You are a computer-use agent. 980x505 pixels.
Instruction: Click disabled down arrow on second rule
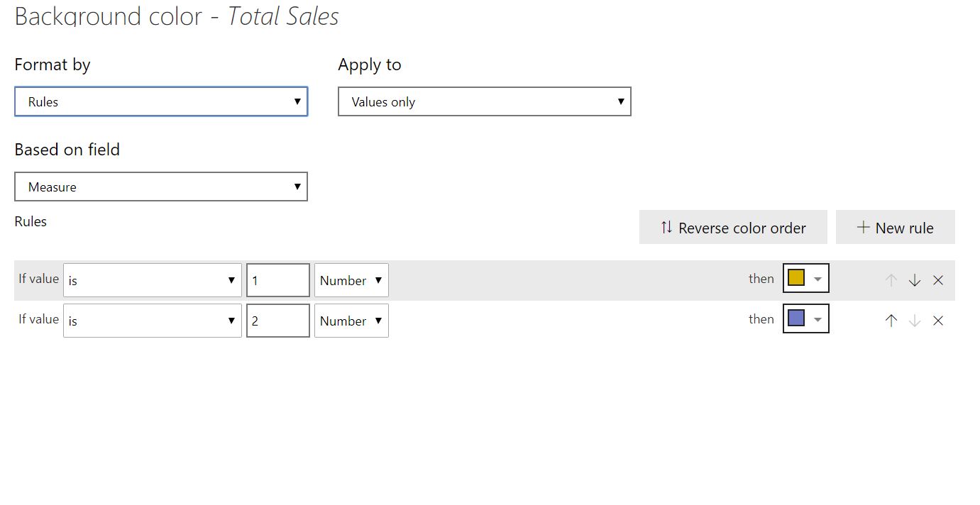tap(915, 321)
